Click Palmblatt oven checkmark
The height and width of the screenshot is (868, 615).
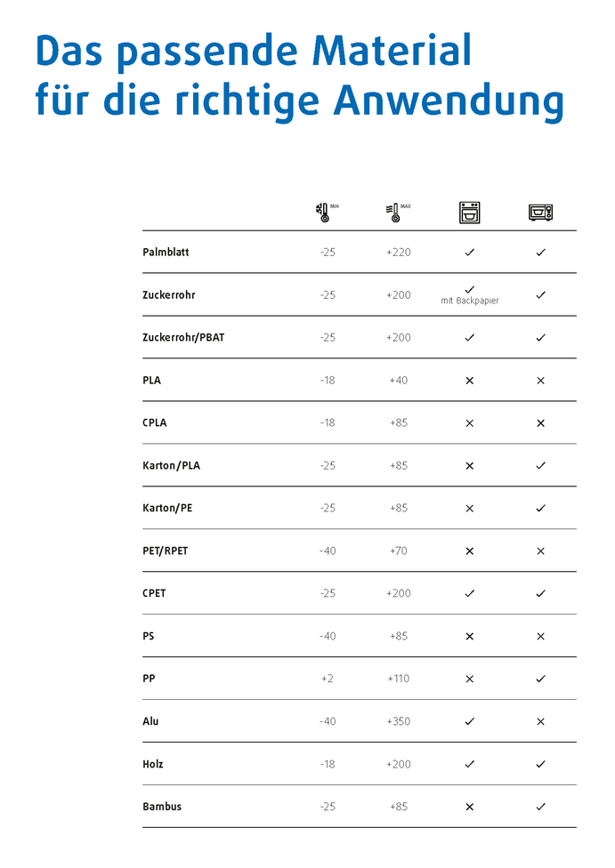(469, 253)
